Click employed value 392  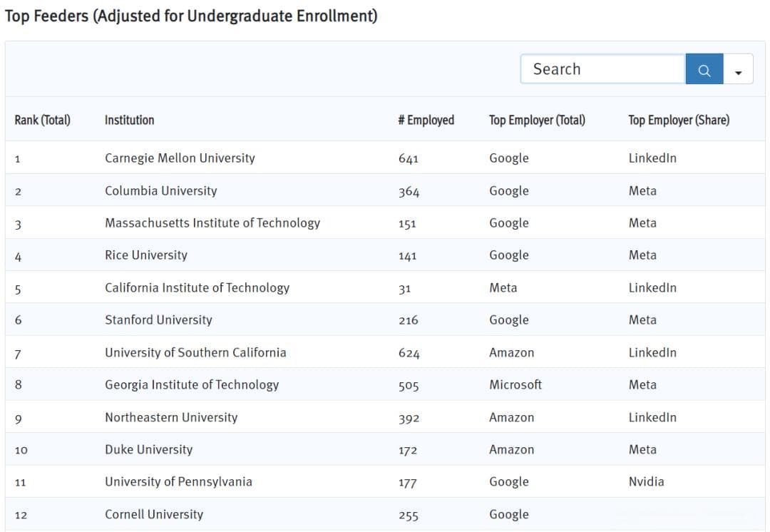409,418
